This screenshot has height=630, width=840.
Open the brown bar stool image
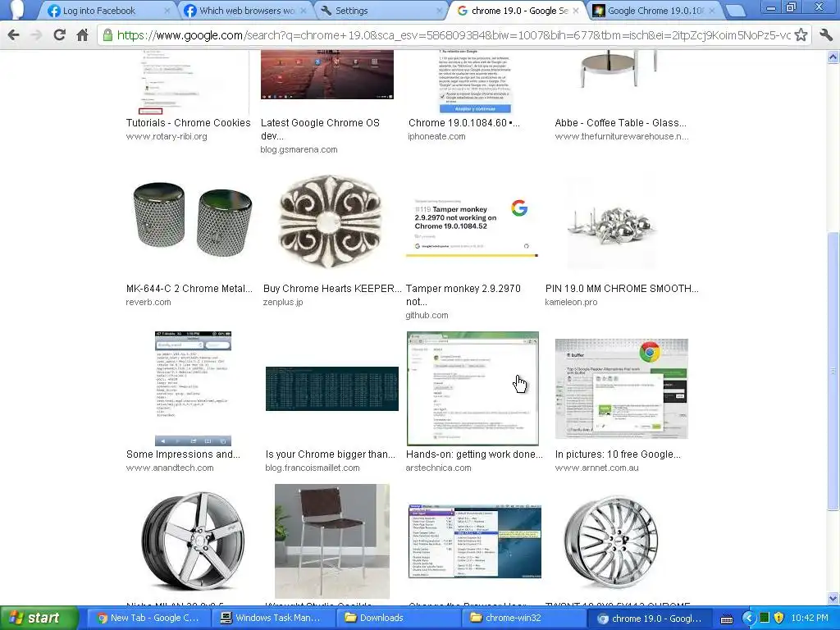(x=332, y=541)
